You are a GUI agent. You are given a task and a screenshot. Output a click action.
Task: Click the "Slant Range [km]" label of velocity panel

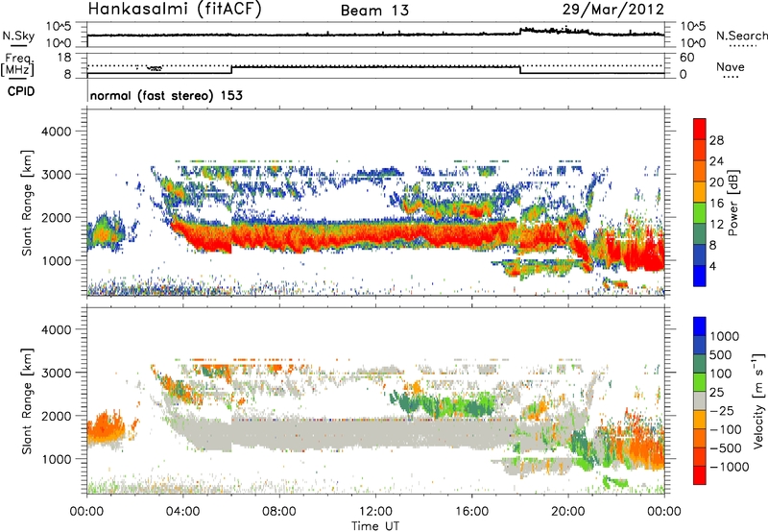[x=27, y=400]
